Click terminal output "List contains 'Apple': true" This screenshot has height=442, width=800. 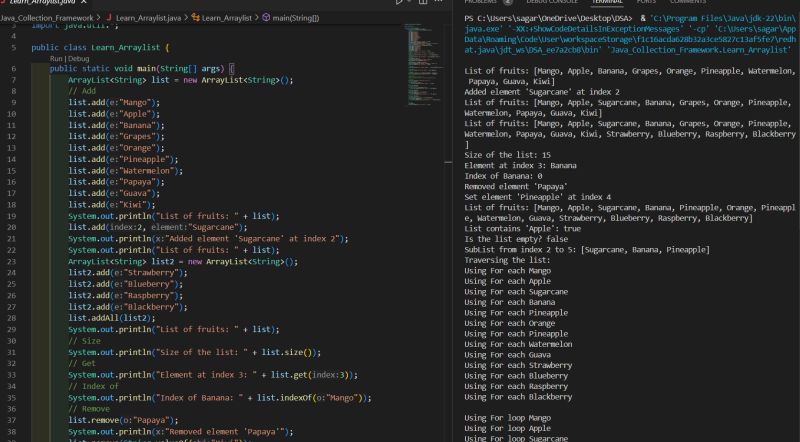[x=522, y=229]
